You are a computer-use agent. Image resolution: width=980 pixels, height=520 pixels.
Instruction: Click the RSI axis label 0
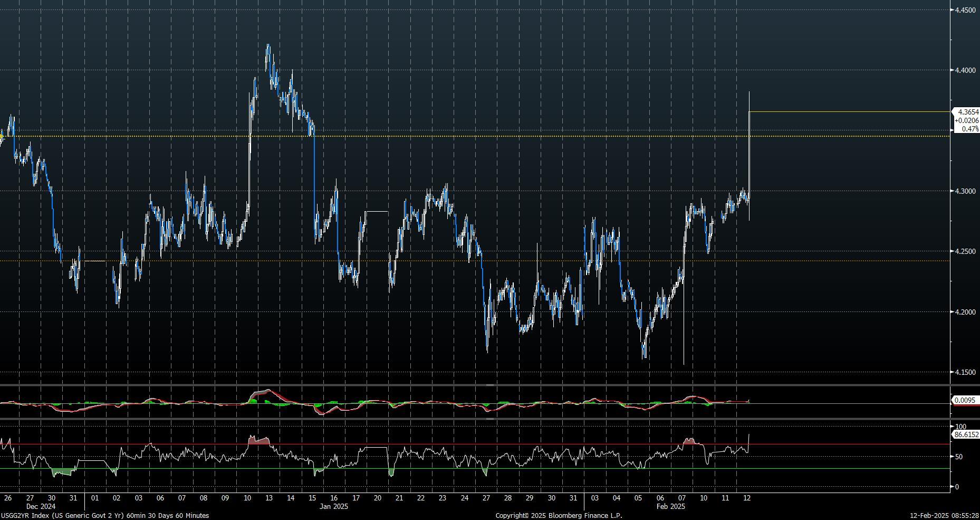coord(957,487)
